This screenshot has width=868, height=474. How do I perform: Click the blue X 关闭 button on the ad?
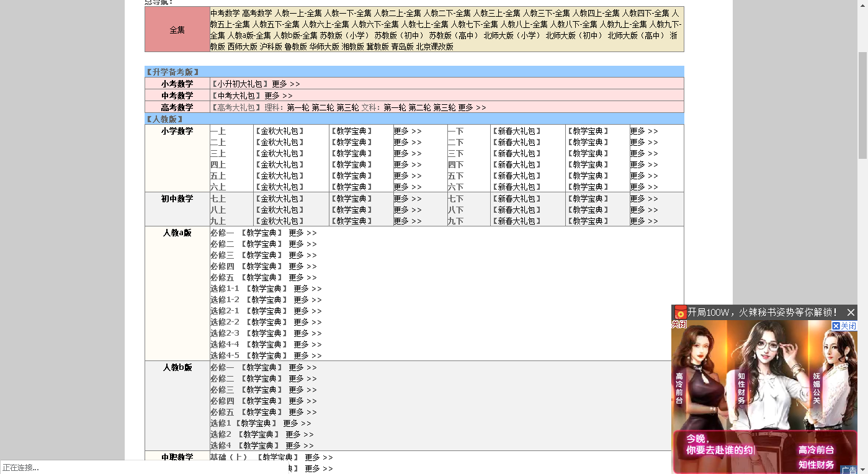pos(844,326)
